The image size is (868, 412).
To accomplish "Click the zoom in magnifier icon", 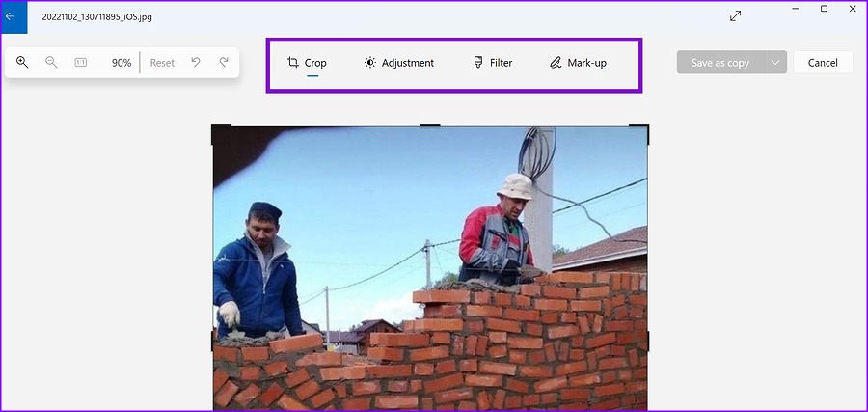I will (x=22, y=62).
